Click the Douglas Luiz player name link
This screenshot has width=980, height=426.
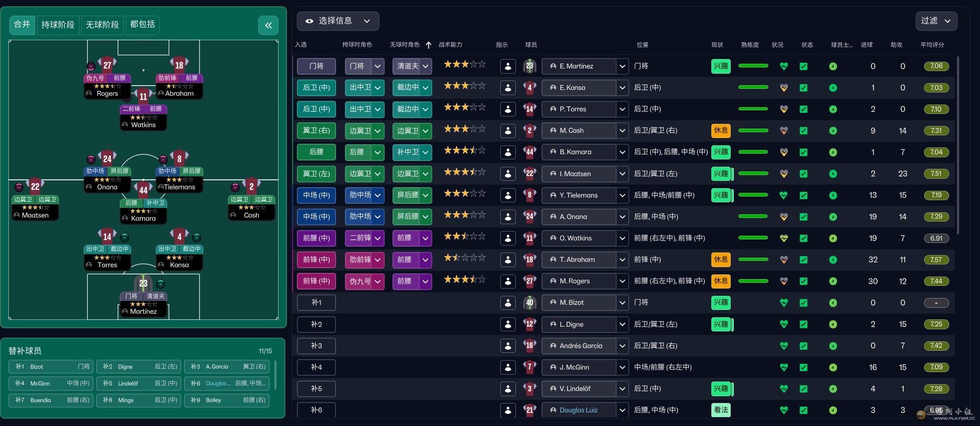point(579,410)
